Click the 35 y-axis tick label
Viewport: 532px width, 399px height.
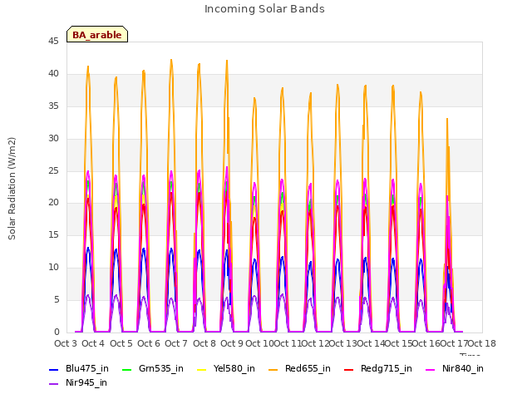click(53, 106)
